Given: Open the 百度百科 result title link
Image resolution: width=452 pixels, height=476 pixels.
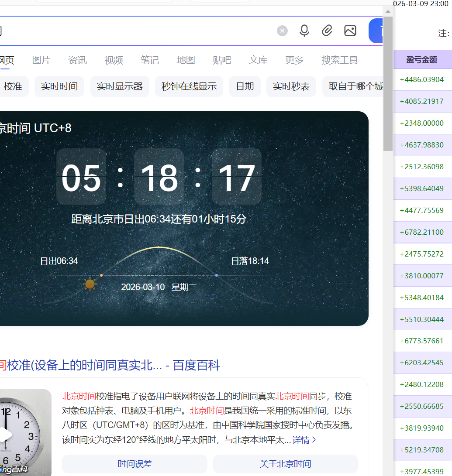Looking at the screenshot, I should (x=109, y=365).
